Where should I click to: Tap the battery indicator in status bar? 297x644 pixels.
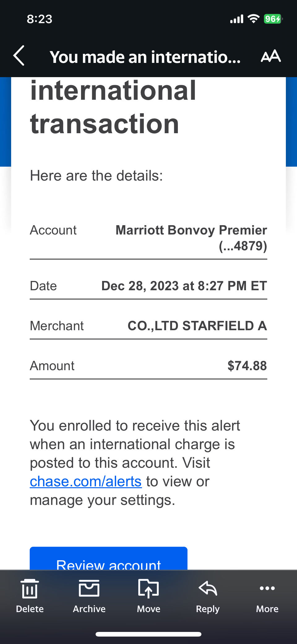(273, 19)
